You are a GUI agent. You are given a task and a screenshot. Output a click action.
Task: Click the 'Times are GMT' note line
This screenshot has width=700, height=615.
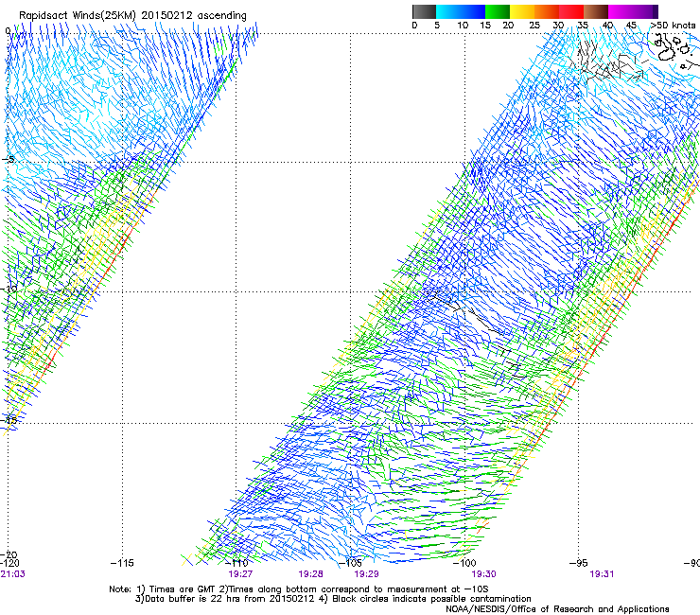click(x=299, y=589)
